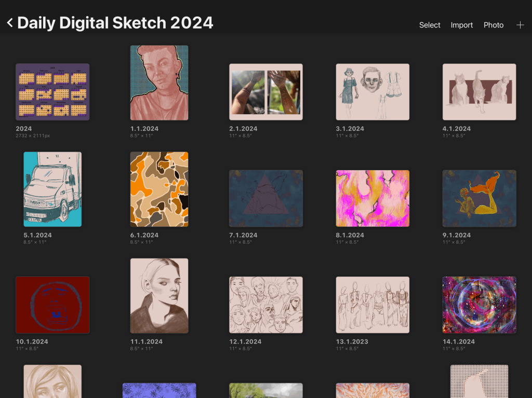532x398 pixels.
Task: Click the plus icon to create new canvas
Action: click(520, 25)
